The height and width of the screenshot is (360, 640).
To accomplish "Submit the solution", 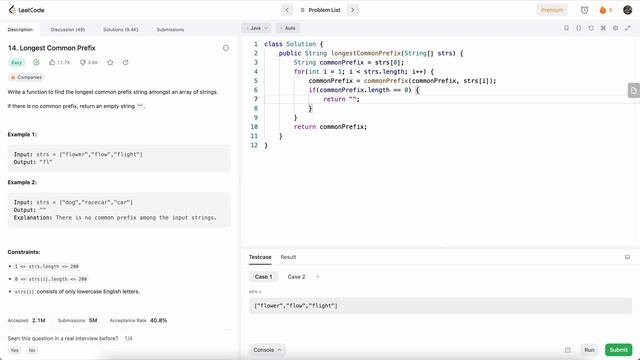I will click(618, 350).
